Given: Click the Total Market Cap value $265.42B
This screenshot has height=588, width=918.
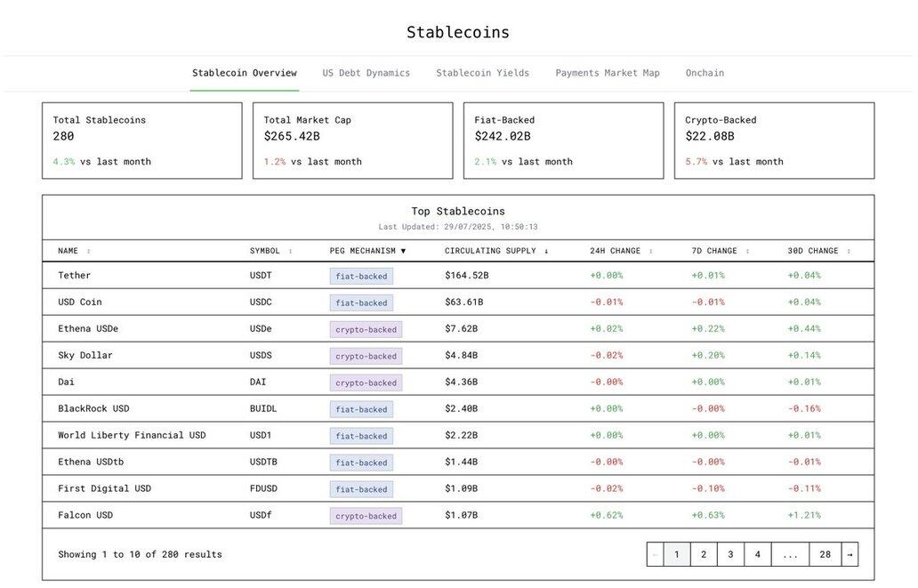Looking at the screenshot, I should [292, 136].
